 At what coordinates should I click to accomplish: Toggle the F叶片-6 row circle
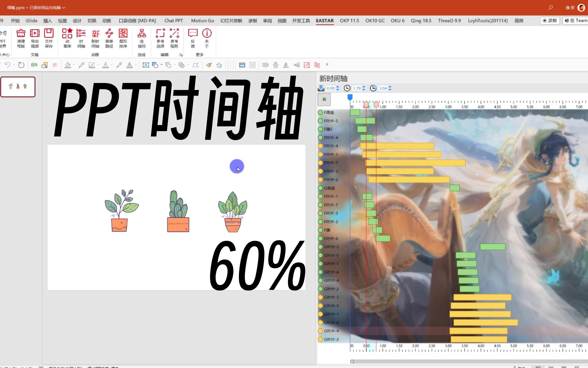(x=320, y=238)
